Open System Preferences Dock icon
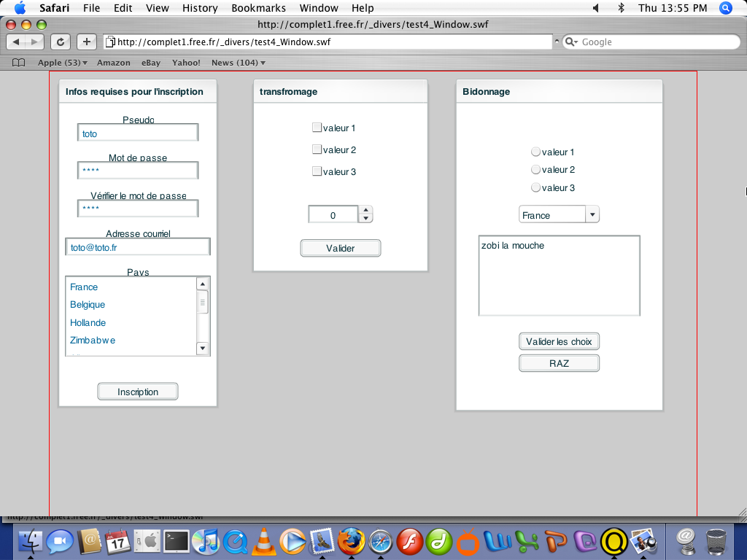The image size is (747, 560). [x=147, y=542]
